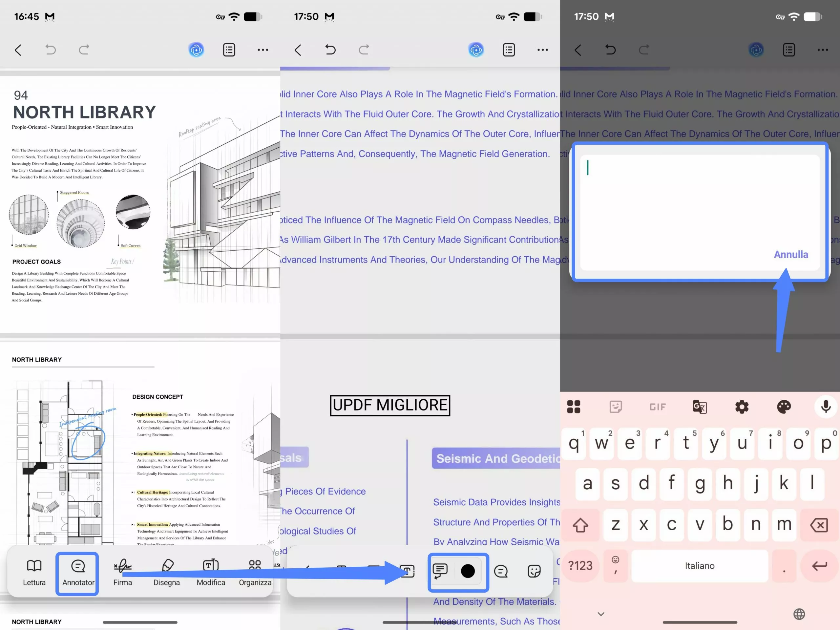Viewport: 840px width, 630px height.
Task: Open the Annotator tool tab
Action: [x=78, y=573]
